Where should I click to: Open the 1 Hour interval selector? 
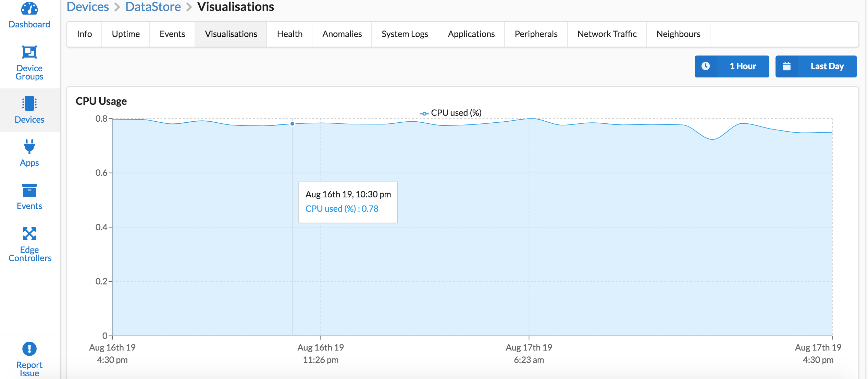[x=743, y=66]
